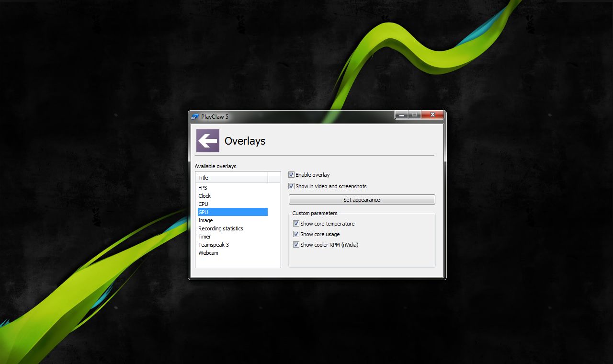Click the purple back arrow icon
Screen dimensions: 613x364
208,141
